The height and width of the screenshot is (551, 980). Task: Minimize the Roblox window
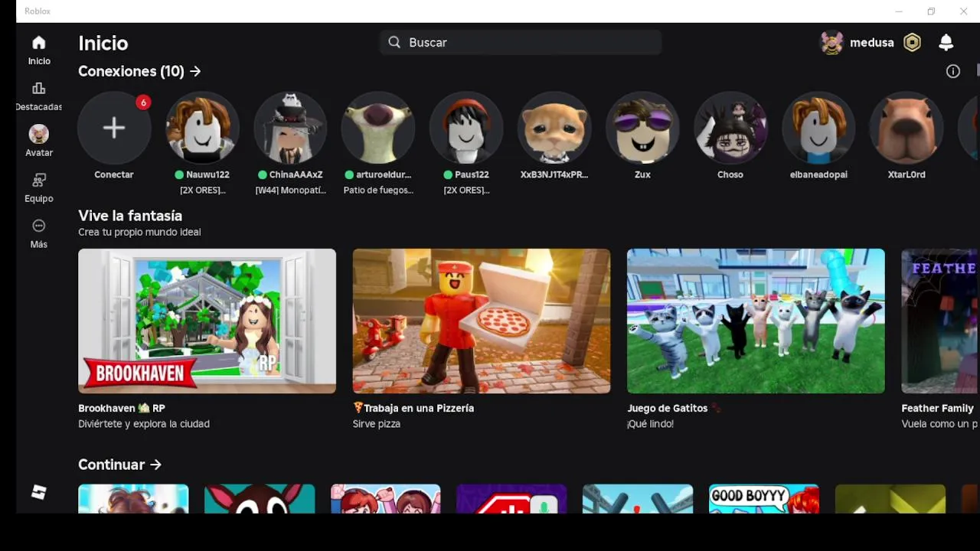899,11
